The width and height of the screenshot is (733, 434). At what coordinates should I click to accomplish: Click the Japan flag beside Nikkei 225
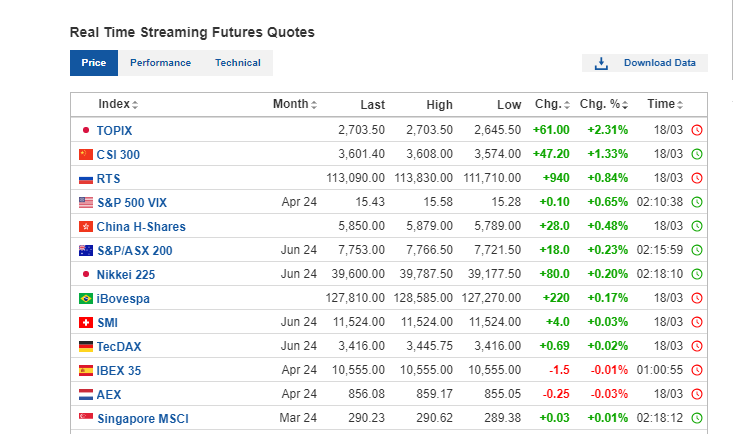click(x=86, y=274)
